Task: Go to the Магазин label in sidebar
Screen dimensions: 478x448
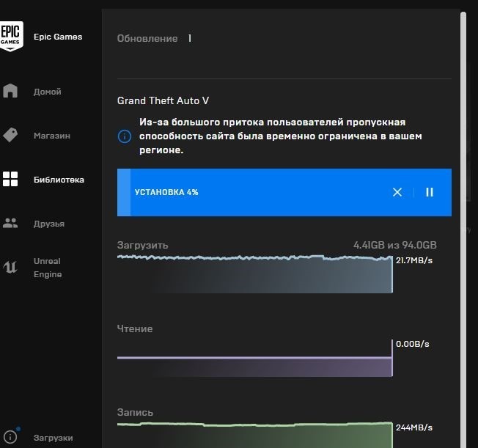Action: pyautogui.click(x=52, y=136)
